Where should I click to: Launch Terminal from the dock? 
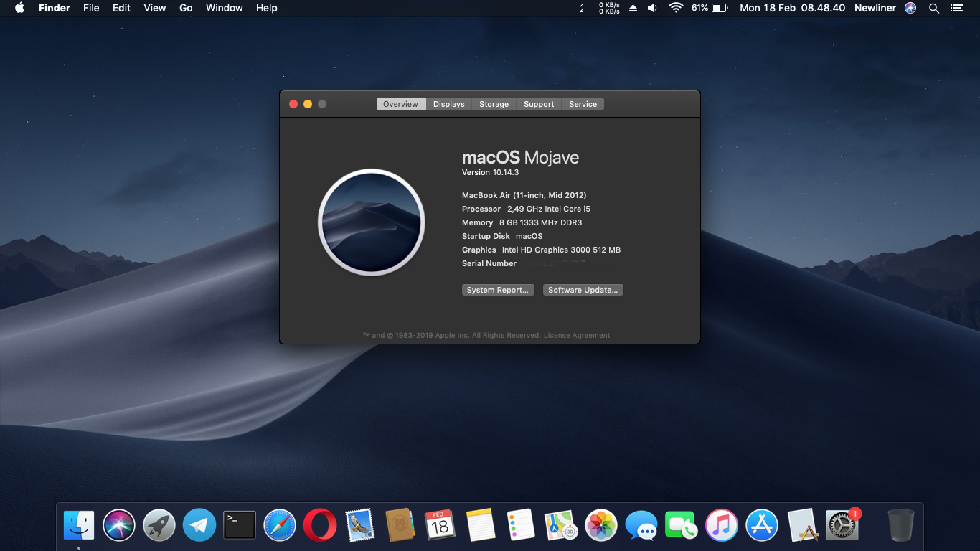(240, 525)
